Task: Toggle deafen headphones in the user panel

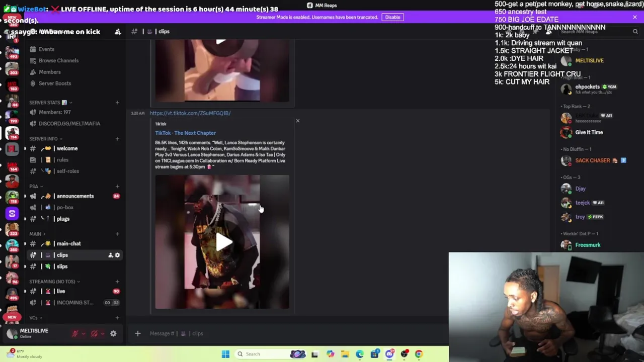Action: pos(94,333)
